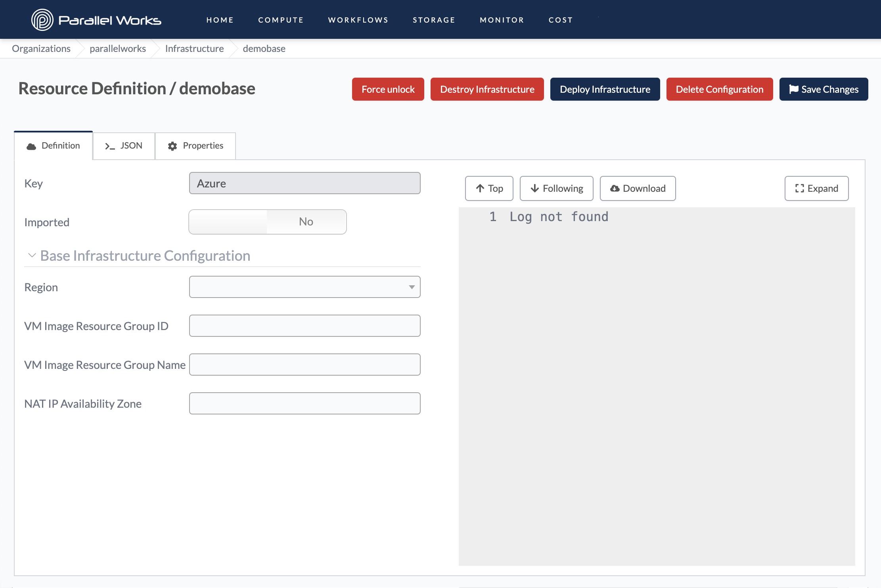Navigate to parallelworks breadcrumb link
The width and height of the screenshot is (881, 588).
coord(117,48)
